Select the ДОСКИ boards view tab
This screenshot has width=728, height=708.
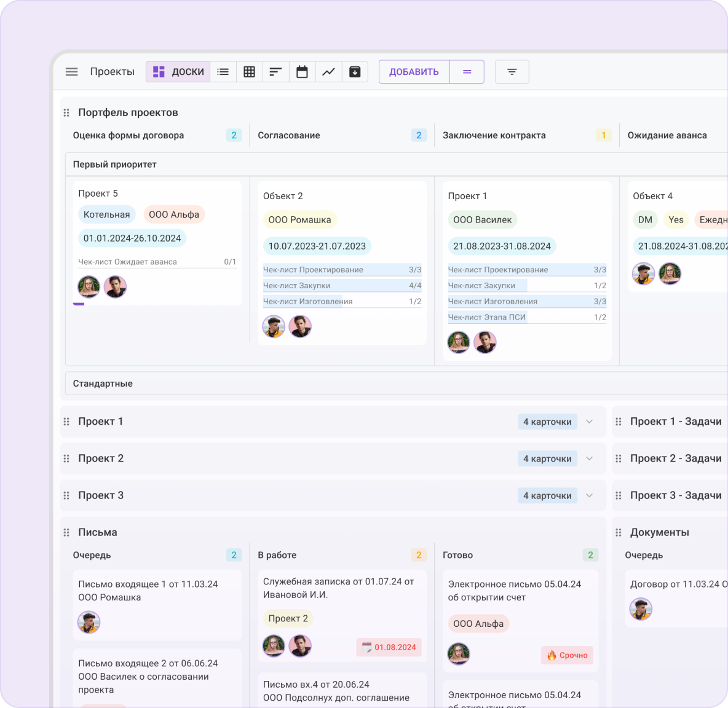[x=178, y=72]
